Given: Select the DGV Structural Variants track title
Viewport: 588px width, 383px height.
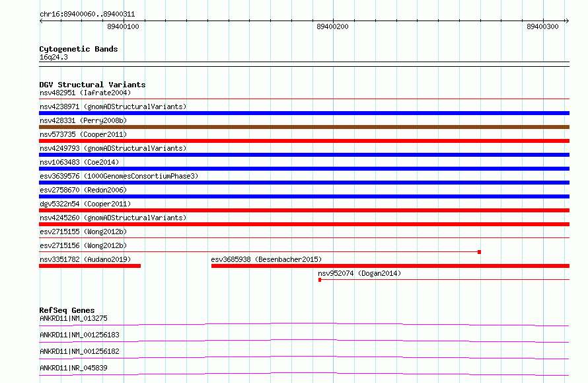Looking at the screenshot, I should [92, 85].
